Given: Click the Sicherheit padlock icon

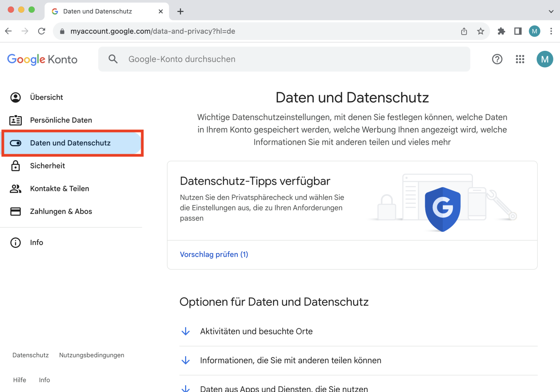Looking at the screenshot, I should coord(16,166).
